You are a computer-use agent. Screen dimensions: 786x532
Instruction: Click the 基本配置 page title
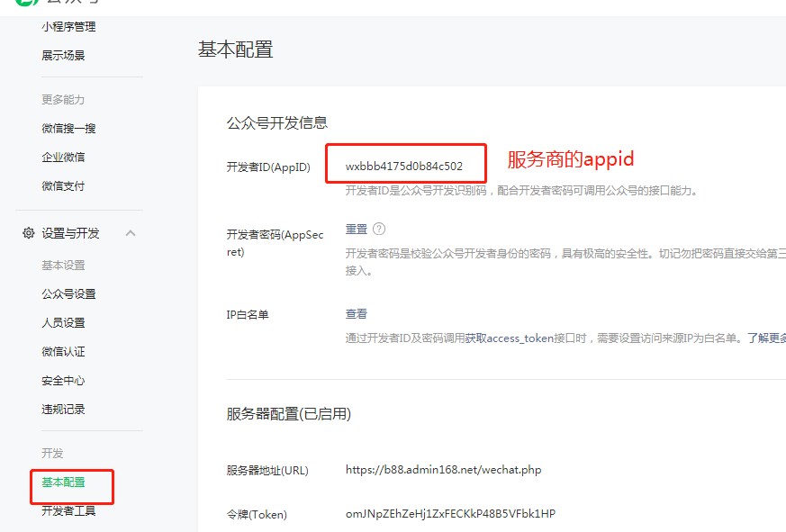(236, 50)
